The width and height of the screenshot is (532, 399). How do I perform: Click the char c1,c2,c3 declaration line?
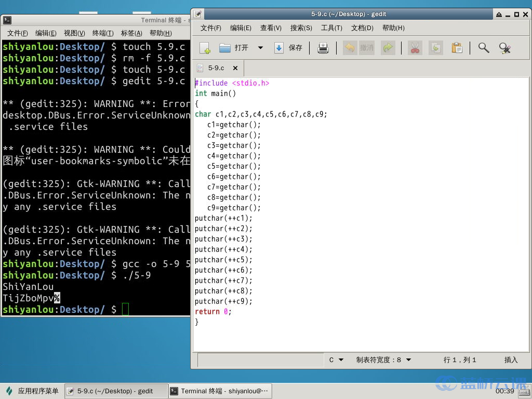[261, 114]
